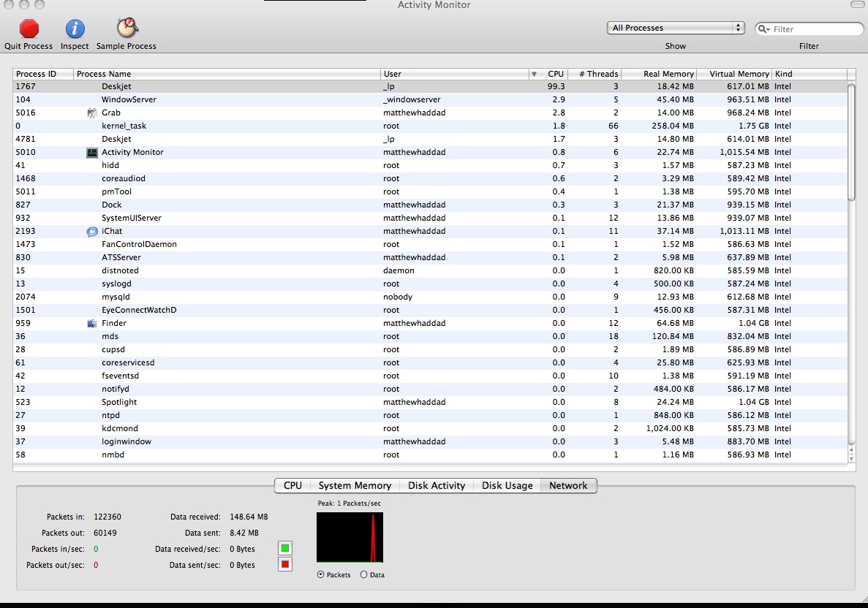Select the Network tab
This screenshot has height=608, width=868.
coord(568,486)
